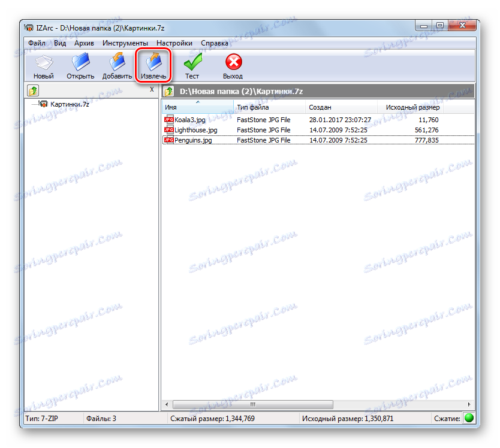The width and height of the screenshot is (500, 448).
Task: Click the horizontal scrollbar thumb
Action: click(x=253, y=404)
